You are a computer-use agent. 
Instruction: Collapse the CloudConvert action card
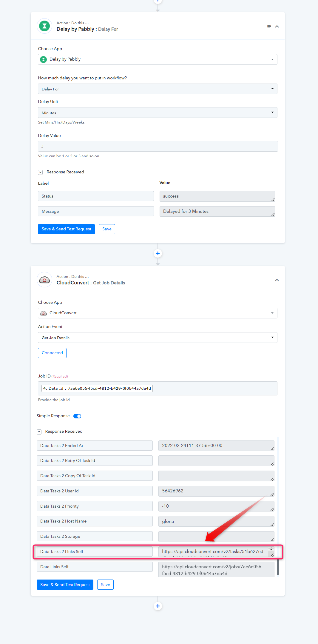pyautogui.click(x=277, y=280)
